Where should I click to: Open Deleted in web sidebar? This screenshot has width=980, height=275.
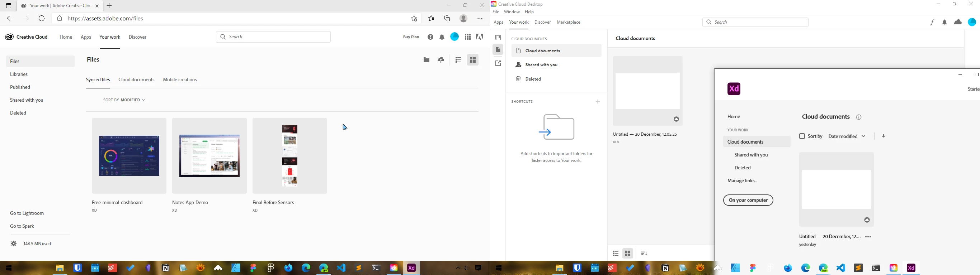pos(18,113)
